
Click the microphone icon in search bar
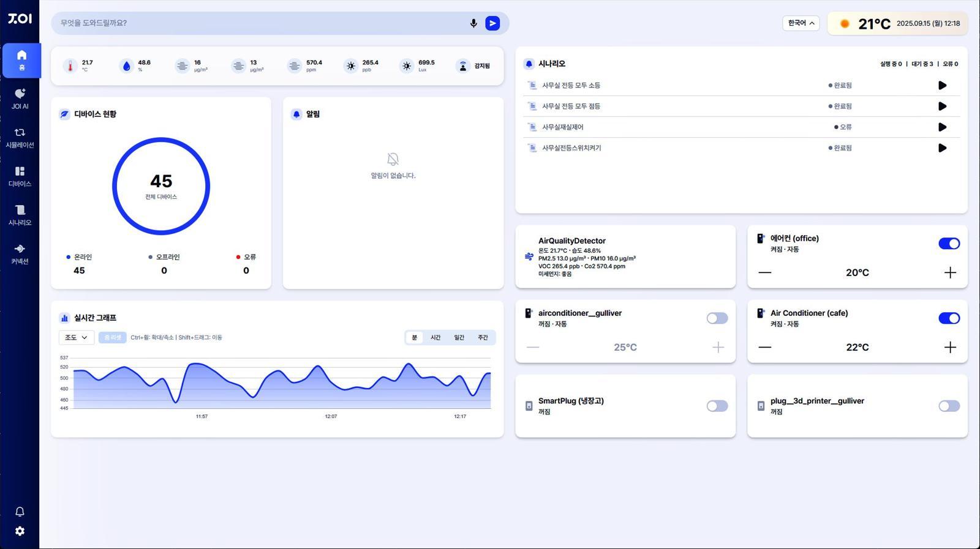click(473, 23)
